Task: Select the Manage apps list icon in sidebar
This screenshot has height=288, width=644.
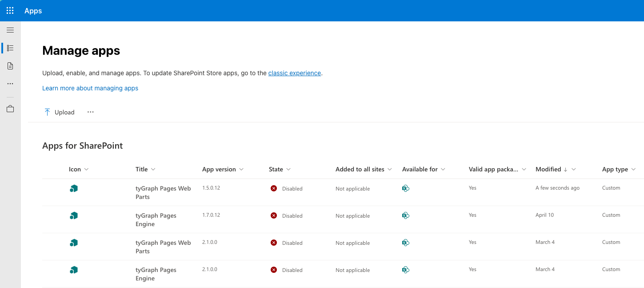Action: [x=10, y=48]
